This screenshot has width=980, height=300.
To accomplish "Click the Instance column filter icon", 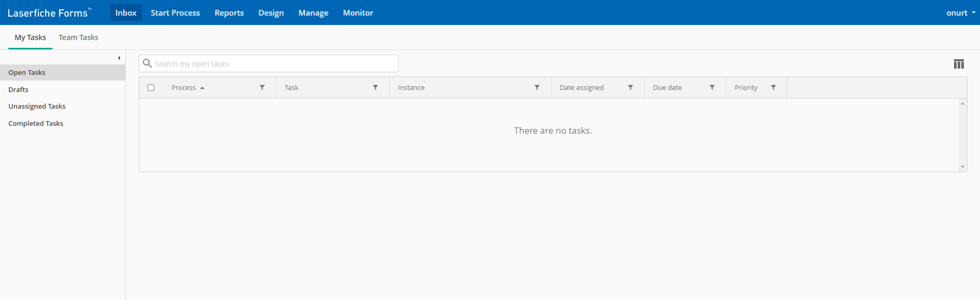I will coord(537,87).
